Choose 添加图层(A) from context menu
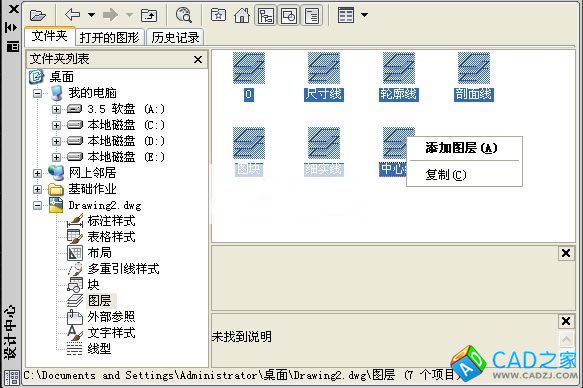This screenshot has height=388, width=583. click(461, 148)
